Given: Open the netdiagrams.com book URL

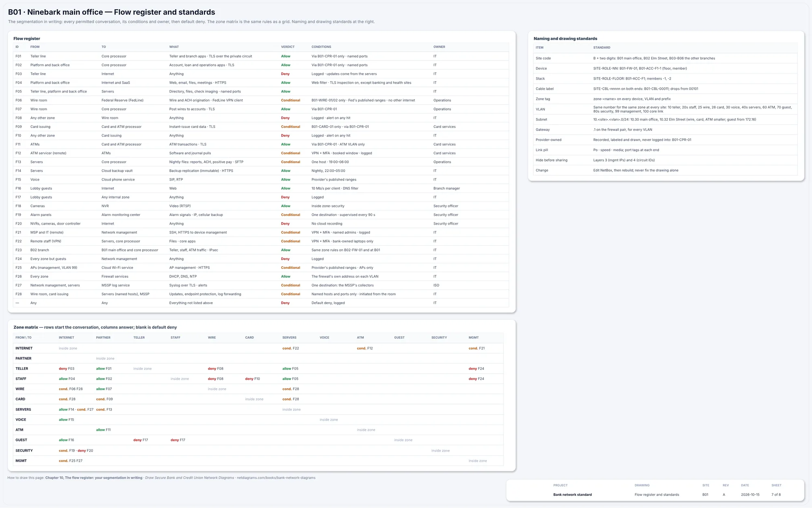Looking at the screenshot, I should coord(276,478).
